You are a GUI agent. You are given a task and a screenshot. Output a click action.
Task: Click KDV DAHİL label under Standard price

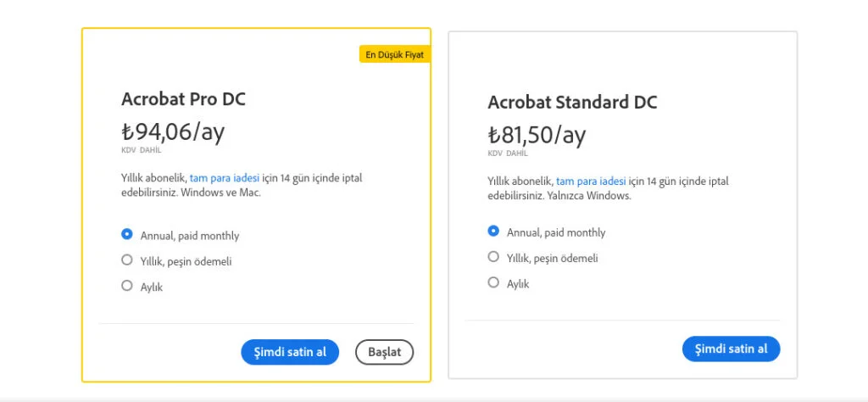pyautogui.click(x=508, y=154)
